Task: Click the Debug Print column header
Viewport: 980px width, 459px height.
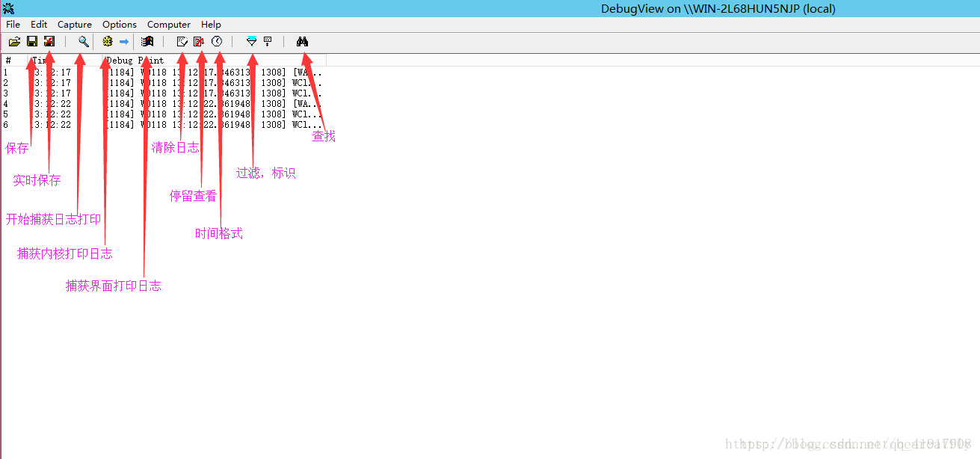Action: [215, 61]
